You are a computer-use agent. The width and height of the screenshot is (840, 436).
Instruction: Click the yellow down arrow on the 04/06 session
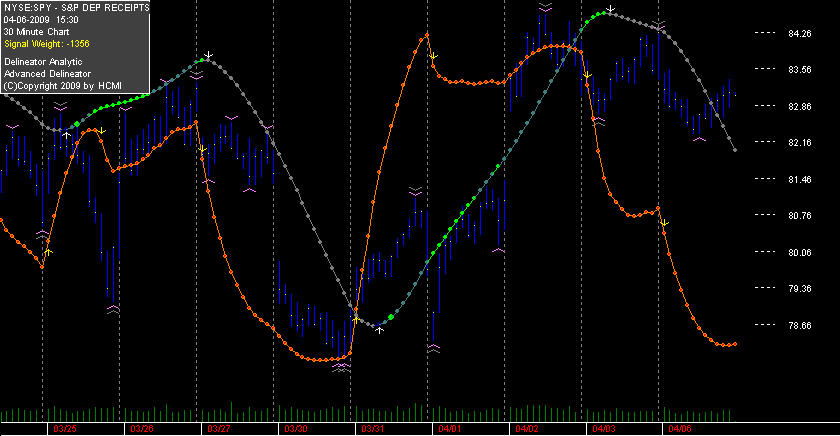click(x=664, y=222)
